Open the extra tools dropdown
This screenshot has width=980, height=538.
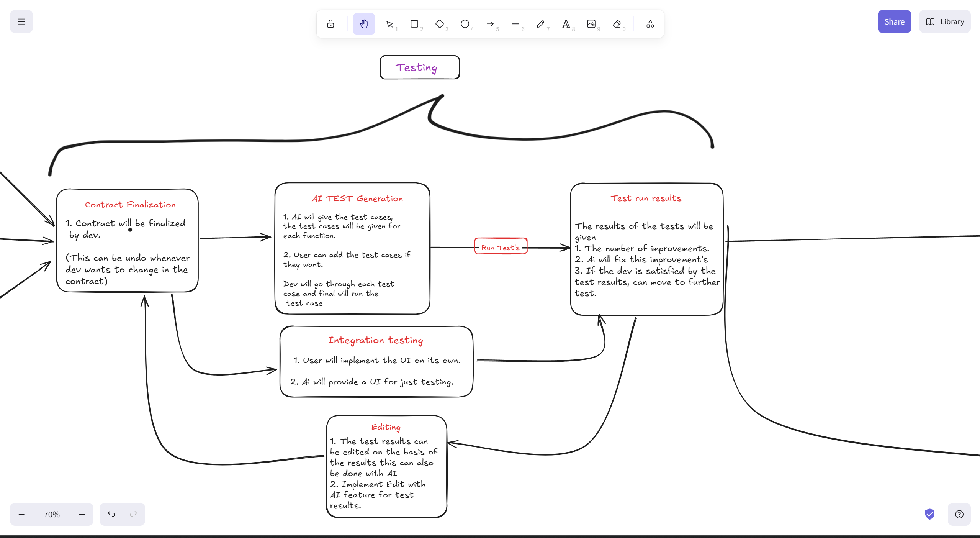tap(650, 24)
